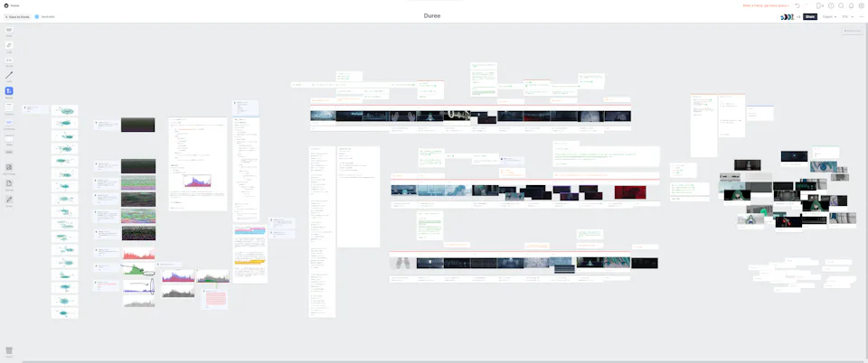The image size is (868, 363).
Task: Click the blue parent board breadcrumb
Action: pos(45,16)
